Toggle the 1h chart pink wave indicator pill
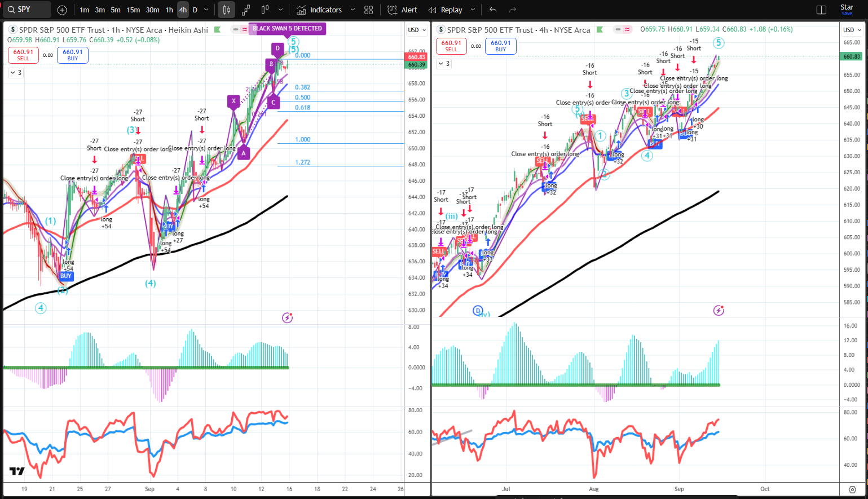The height and width of the screenshot is (499, 868). [244, 29]
